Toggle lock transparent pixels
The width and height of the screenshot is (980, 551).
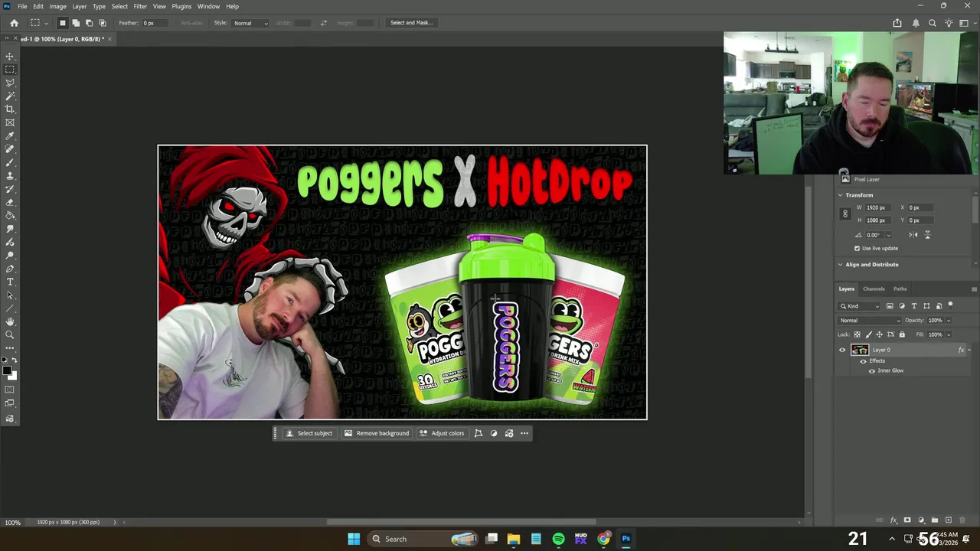[857, 334]
